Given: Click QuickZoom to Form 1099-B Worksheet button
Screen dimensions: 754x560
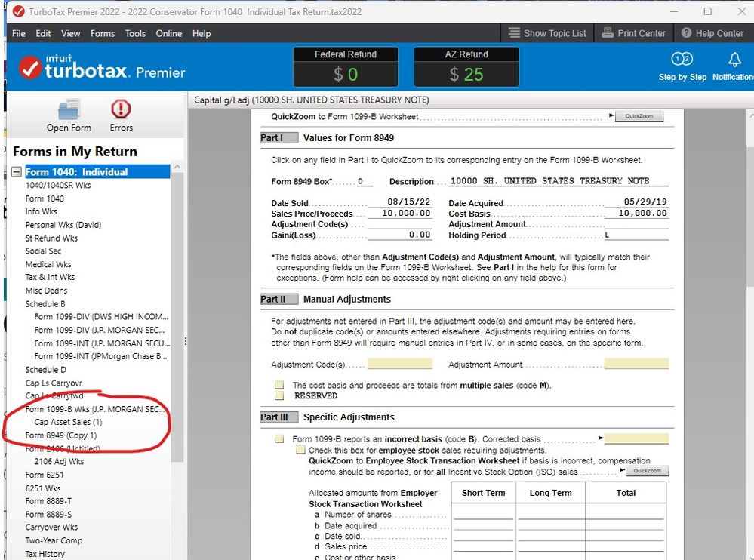Looking at the screenshot, I should [639, 115].
